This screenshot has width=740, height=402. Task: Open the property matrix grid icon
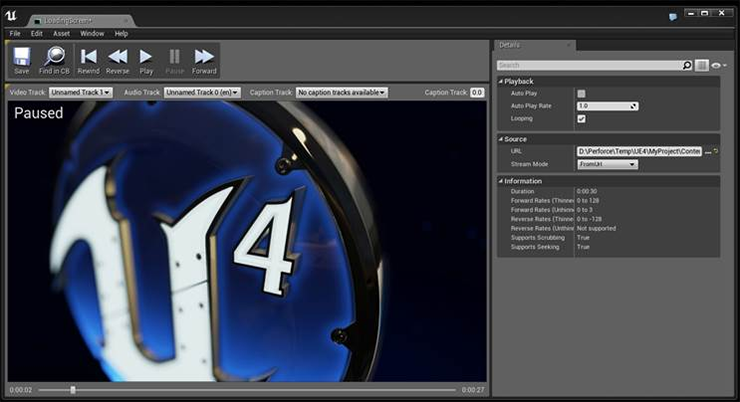[702, 65]
